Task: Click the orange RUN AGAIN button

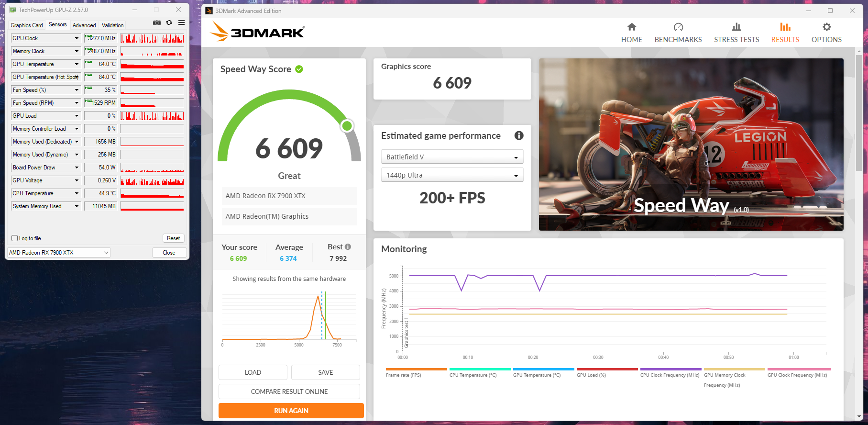Action: point(291,411)
